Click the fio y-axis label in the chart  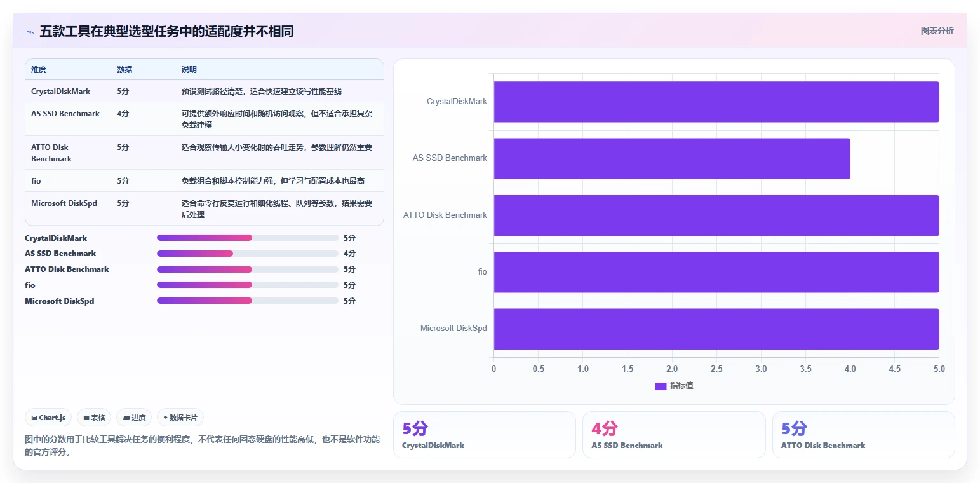pos(483,271)
